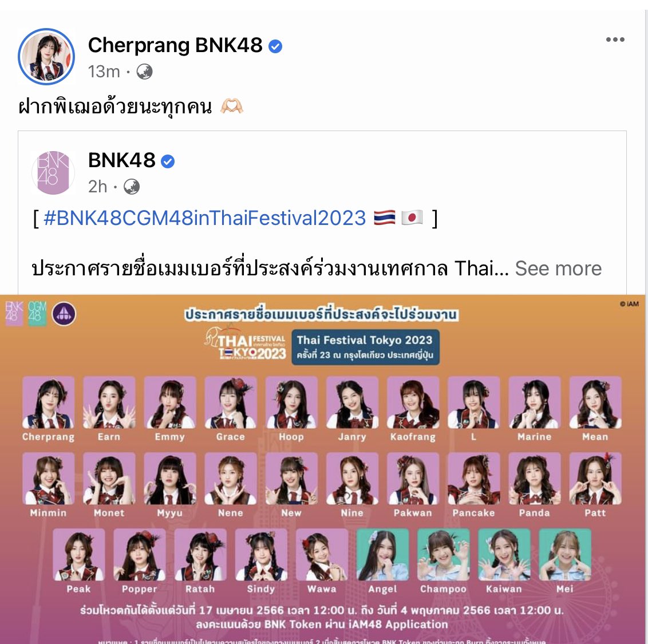The height and width of the screenshot is (644, 648).
Task: Click public globe icon beside 2h
Action: [132, 187]
